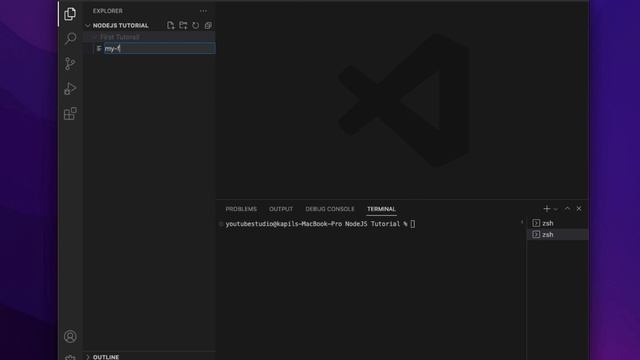
Task: Create a new terminal with the plus icon
Action: coord(547,209)
